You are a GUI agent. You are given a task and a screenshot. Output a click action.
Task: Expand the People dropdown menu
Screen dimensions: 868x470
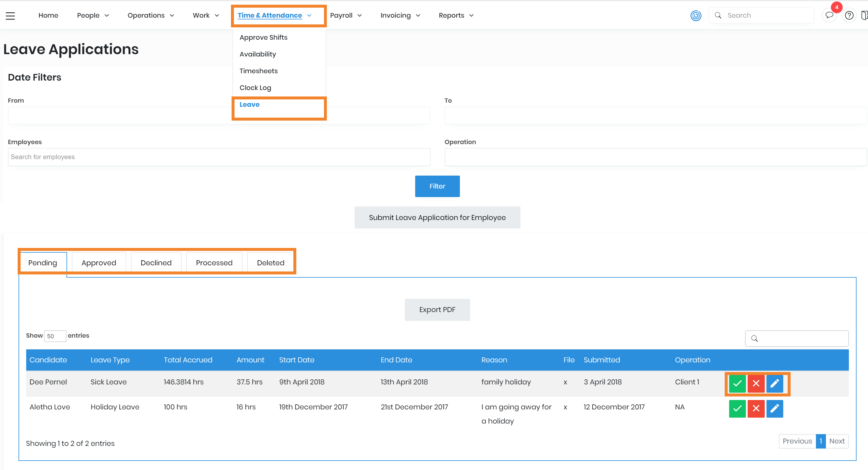click(x=93, y=16)
